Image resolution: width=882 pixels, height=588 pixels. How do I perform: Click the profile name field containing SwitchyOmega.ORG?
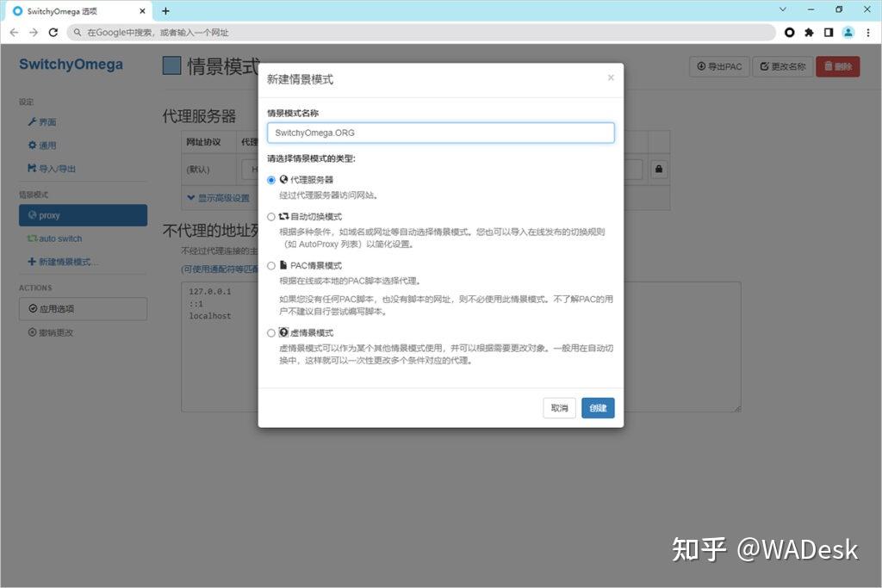coord(441,132)
